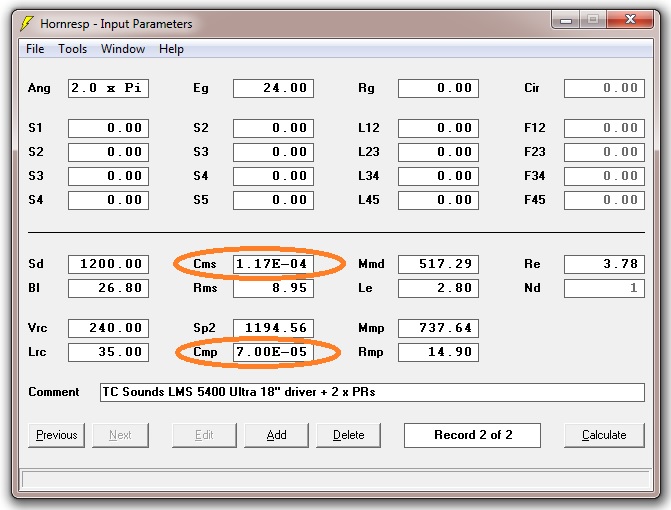This screenshot has height=510, width=671.
Task: Click the Rms field with 8.95
Action: click(x=273, y=288)
